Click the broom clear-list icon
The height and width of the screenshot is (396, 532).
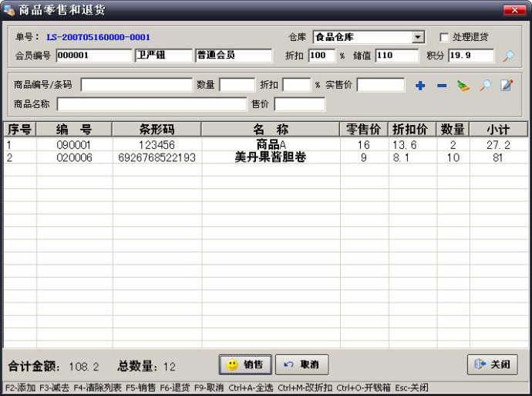pyautogui.click(x=463, y=86)
